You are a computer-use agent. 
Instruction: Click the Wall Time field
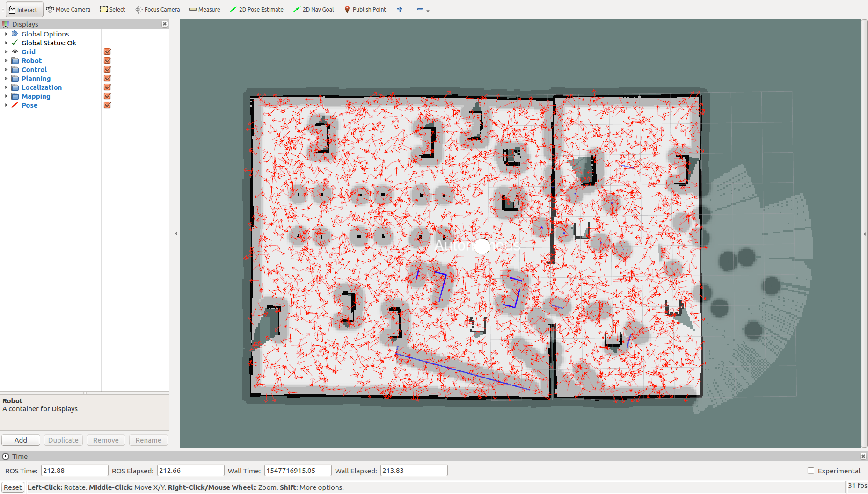(x=298, y=471)
